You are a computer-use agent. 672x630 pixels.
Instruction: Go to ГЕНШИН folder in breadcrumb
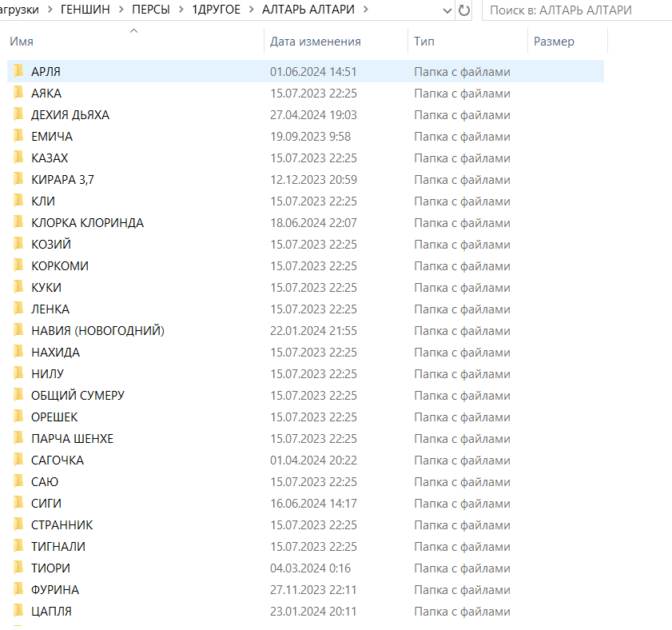click(85, 10)
